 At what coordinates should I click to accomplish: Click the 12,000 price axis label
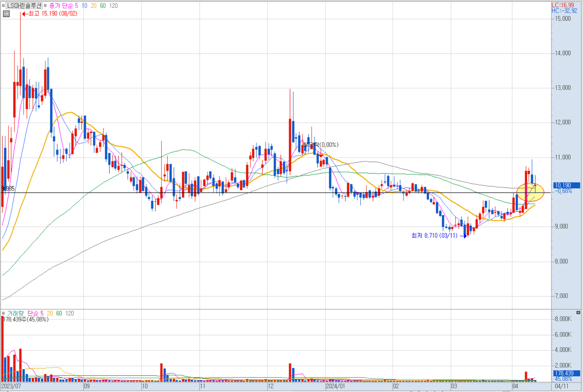click(x=563, y=123)
